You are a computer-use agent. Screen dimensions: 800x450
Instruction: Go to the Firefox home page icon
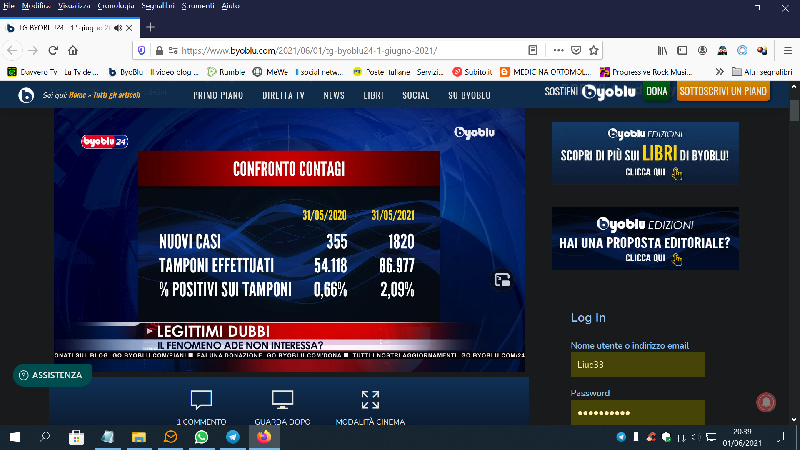coord(73,50)
